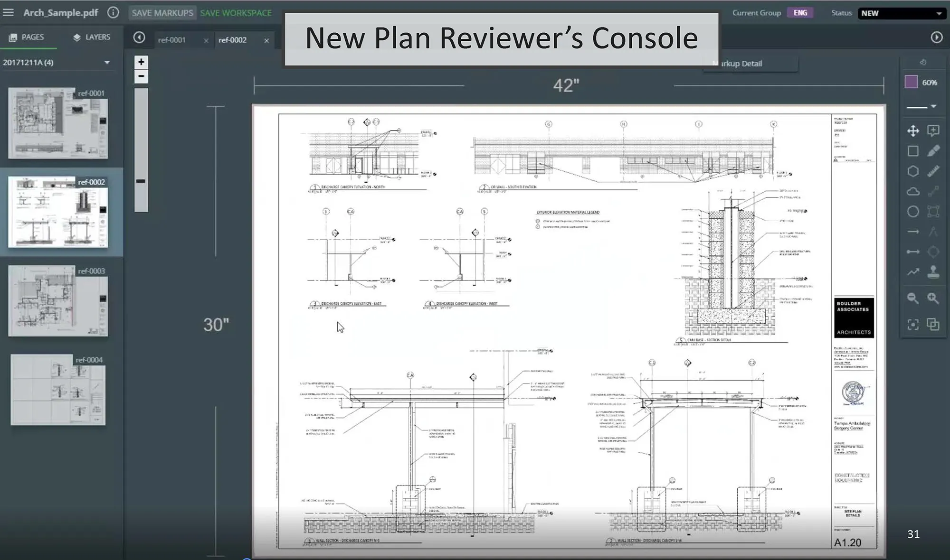Viewport: 950px width, 560px height.
Task: Close the ref-0002 tab
Action: point(266,40)
